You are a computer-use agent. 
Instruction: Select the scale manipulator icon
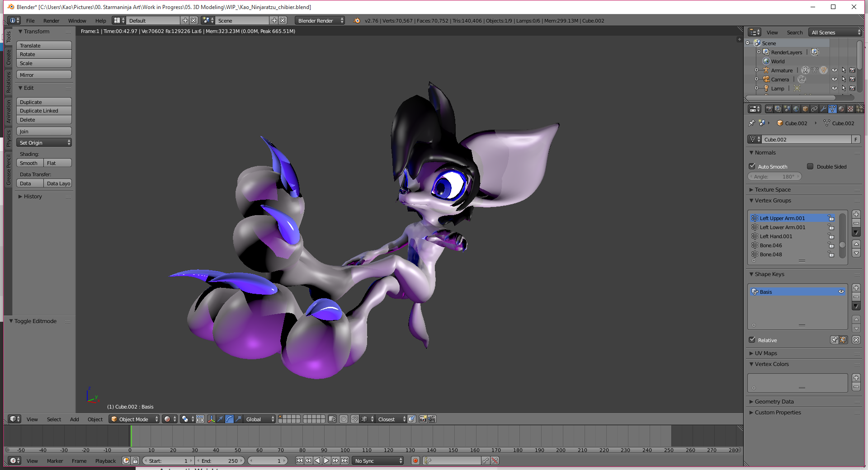coord(238,419)
